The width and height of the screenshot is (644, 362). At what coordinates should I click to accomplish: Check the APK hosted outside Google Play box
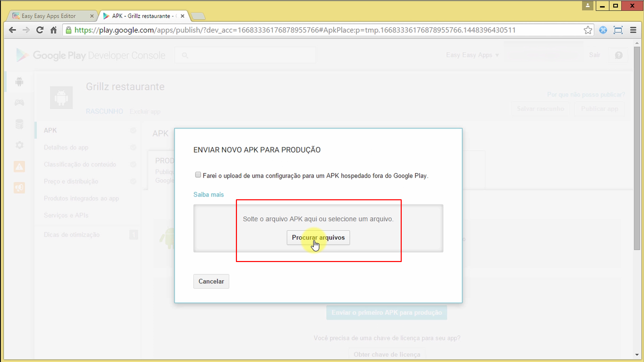point(198,175)
